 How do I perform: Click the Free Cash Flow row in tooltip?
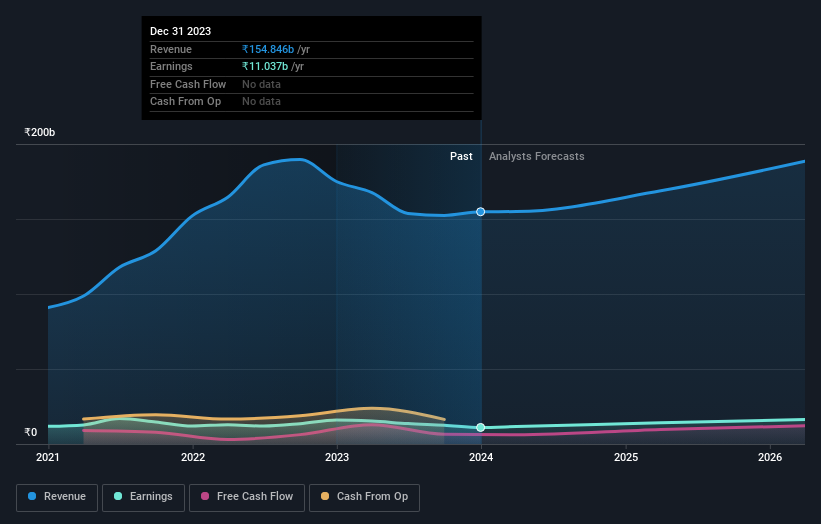[x=312, y=84]
